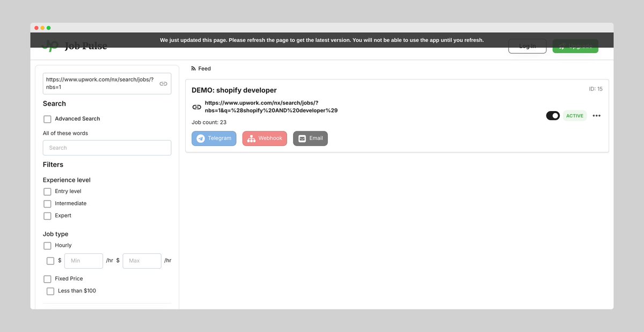The image size is (644, 332).
Task: Click the feed's Upwork search URL text
Action: [x=271, y=107]
